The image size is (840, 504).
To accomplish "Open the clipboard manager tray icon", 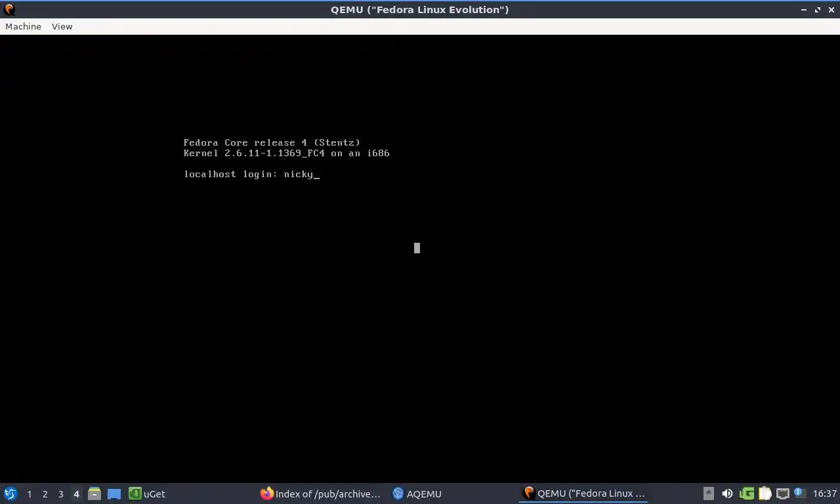I will click(x=765, y=493).
